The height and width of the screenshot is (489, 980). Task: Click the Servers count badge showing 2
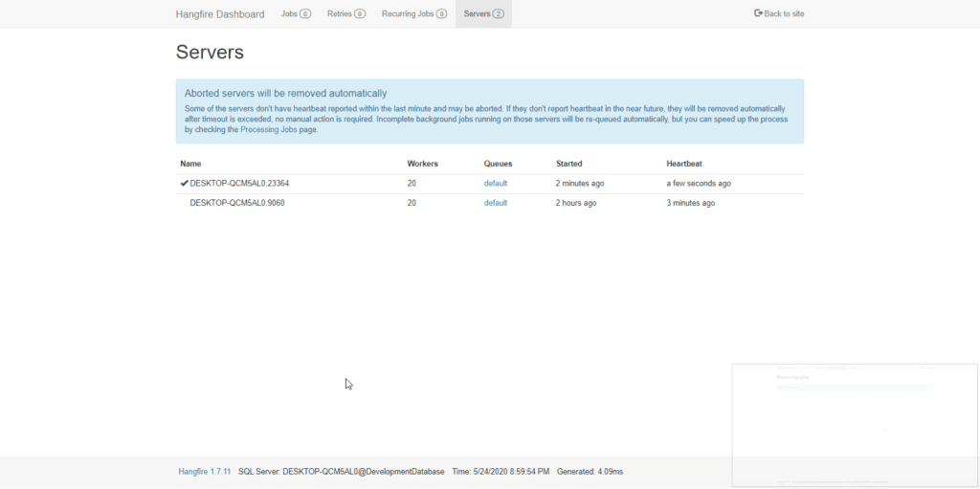498,13
